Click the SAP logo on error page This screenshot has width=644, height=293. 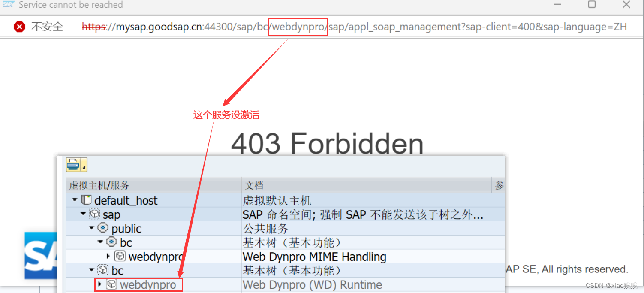[40, 256]
